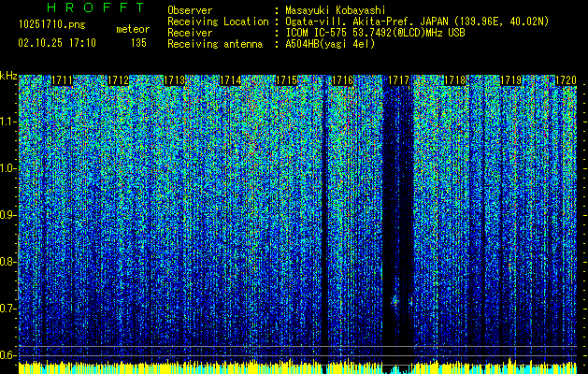The image size is (588, 374).
Task: Click the meteor count 135
Action: coord(138,43)
